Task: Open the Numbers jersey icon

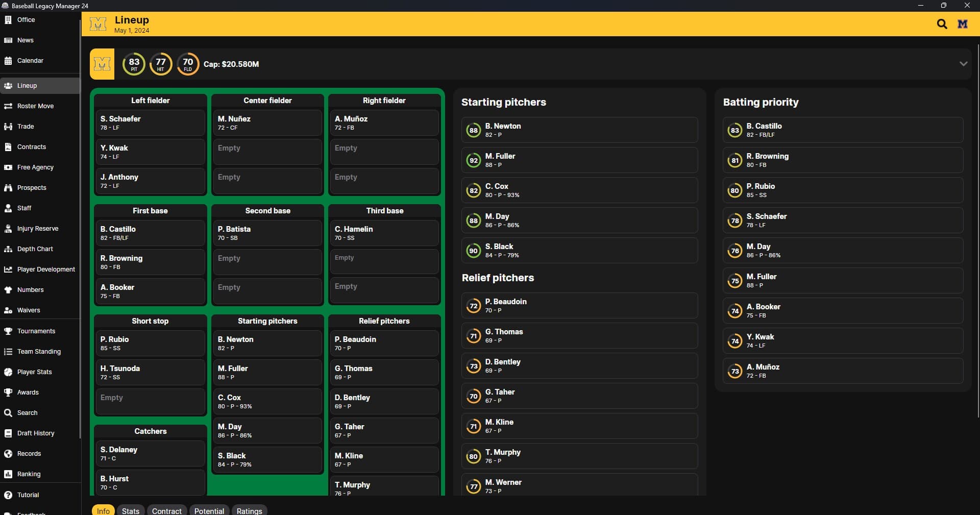Action: [x=8, y=290]
